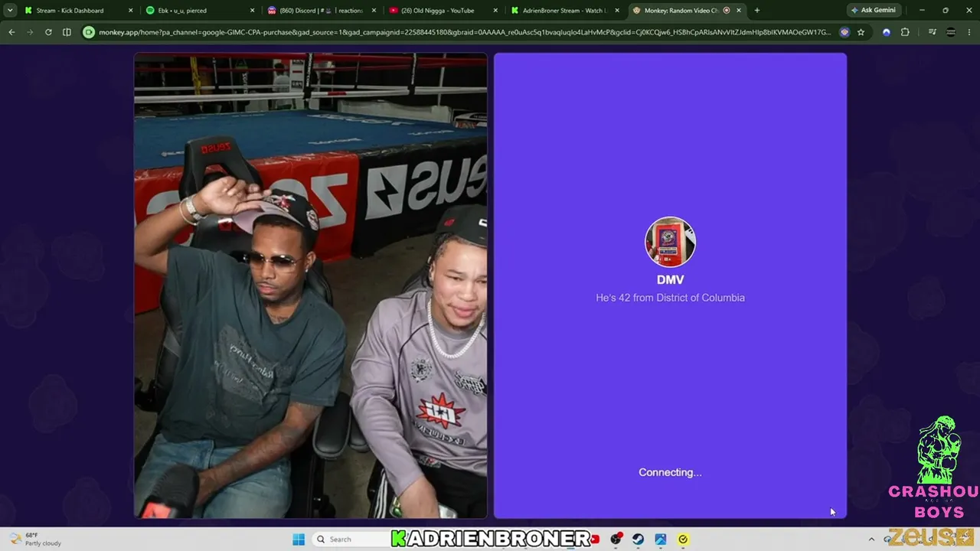This screenshot has height=551, width=980.
Task: Click the taskbar Search box
Action: point(351,540)
